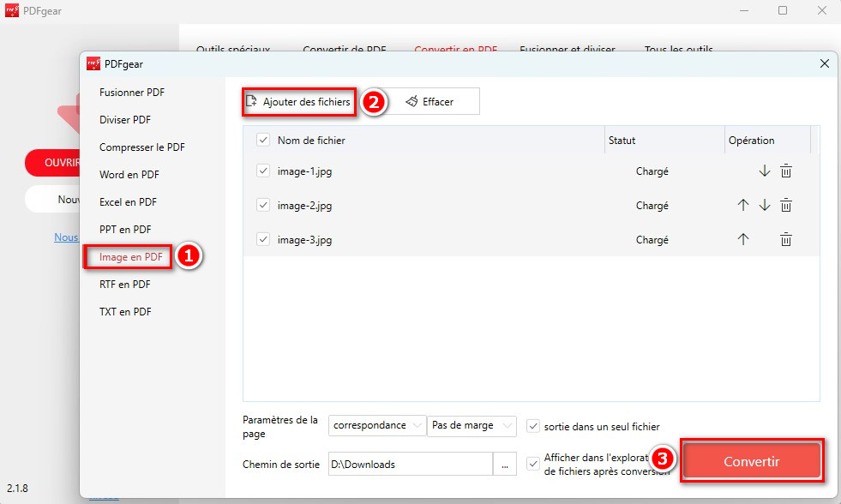
Task: Click the PDFgear logo in the dialog titlebar
Action: pyautogui.click(x=93, y=63)
